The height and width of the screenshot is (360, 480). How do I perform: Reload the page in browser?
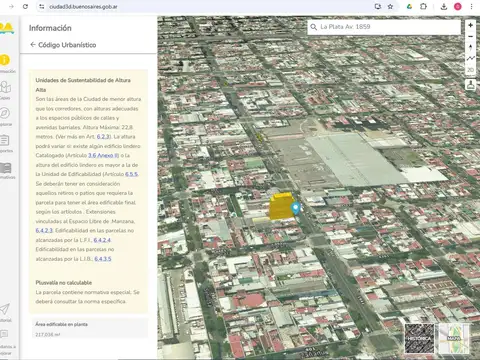pyautogui.click(x=25, y=6)
